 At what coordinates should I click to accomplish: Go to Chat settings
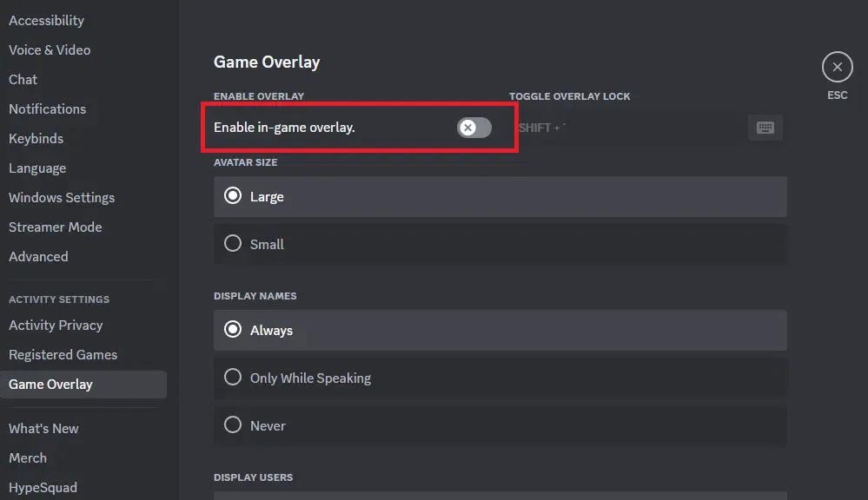coord(23,80)
